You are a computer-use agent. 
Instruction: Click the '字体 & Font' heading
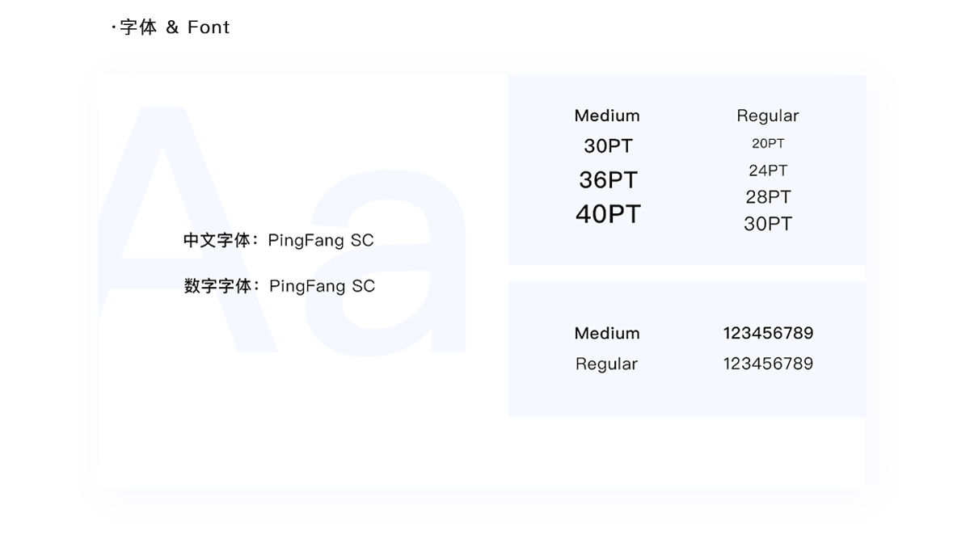pyautogui.click(x=174, y=27)
